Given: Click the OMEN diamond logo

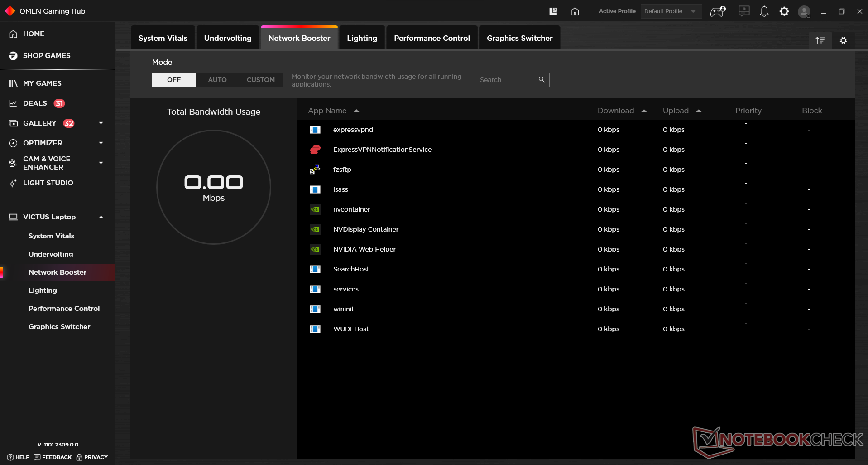Looking at the screenshot, I should (10, 11).
